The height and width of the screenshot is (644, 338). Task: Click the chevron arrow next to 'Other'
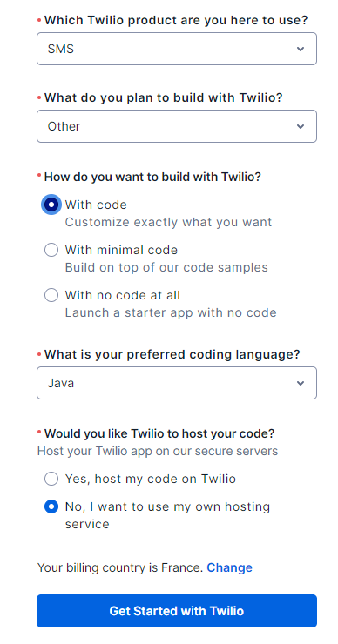(x=301, y=126)
